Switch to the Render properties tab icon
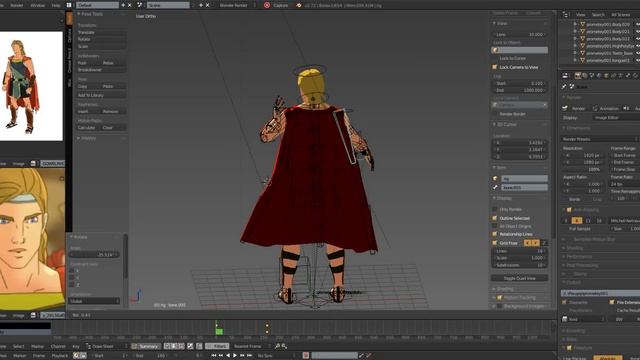The image size is (640, 360). pyautogui.click(x=578, y=76)
